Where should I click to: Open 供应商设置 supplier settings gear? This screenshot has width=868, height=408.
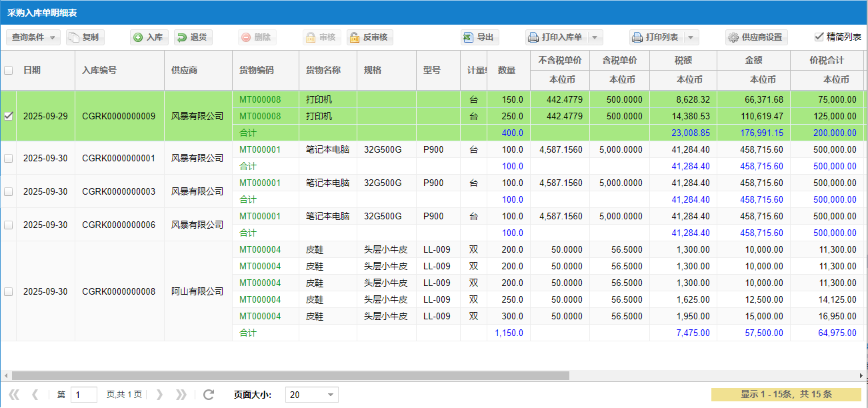click(756, 37)
